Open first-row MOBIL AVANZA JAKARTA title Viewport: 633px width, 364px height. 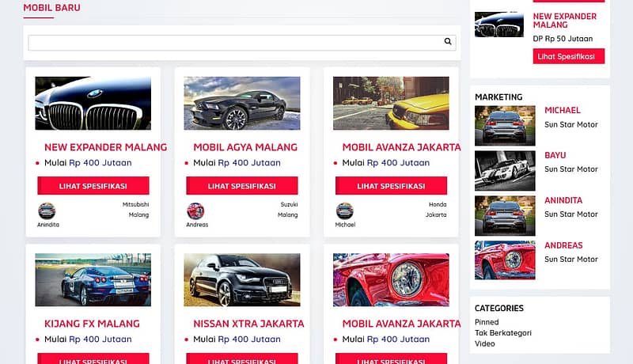(402, 147)
